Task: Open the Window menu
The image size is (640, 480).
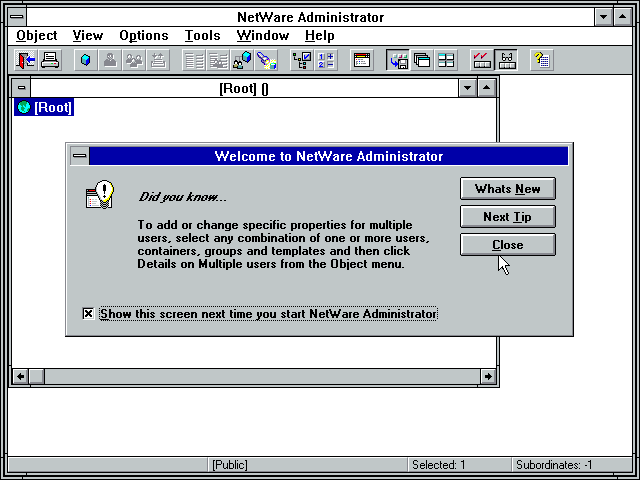Action: (x=263, y=36)
